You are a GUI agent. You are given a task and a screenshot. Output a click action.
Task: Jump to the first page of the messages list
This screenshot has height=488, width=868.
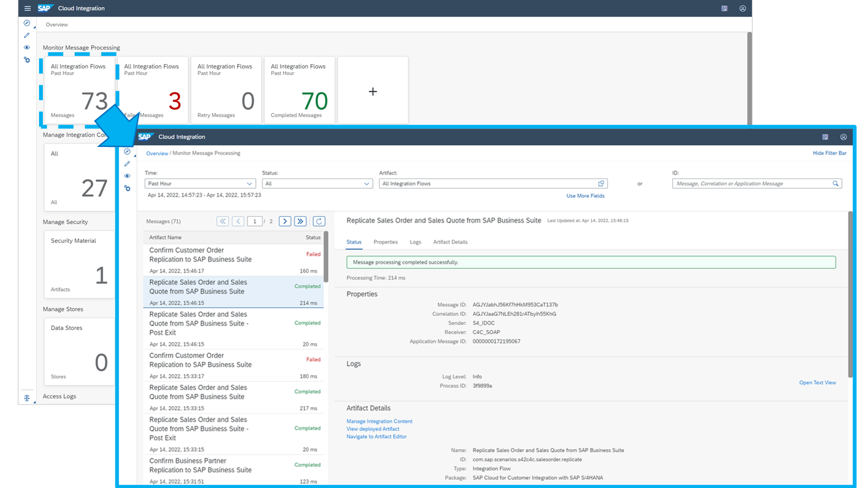(x=223, y=221)
